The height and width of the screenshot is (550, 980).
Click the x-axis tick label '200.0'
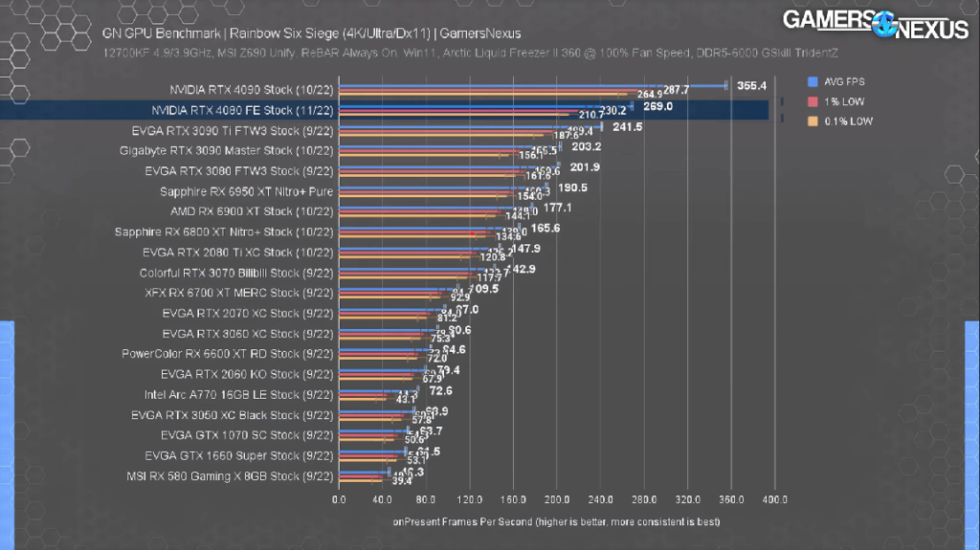(557, 500)
